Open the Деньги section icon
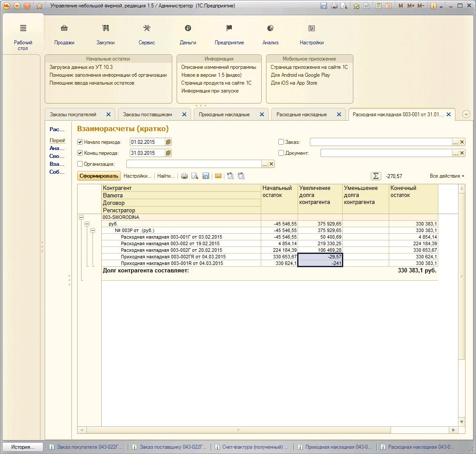Screen dimensions: 476x454 [x=188, y=29]
